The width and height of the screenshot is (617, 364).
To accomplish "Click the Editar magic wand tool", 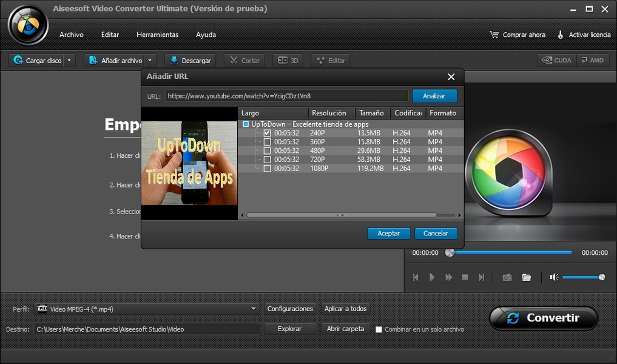I will point(331,61).
